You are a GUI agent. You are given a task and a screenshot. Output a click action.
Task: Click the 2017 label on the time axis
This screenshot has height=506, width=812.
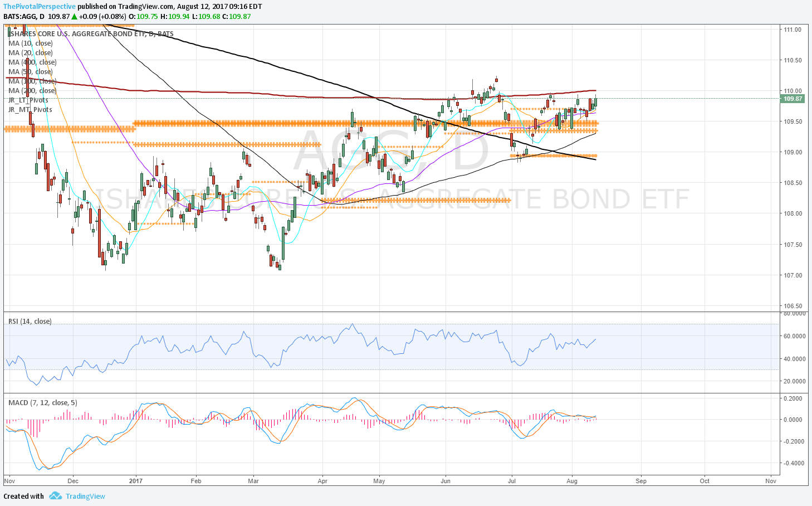tap(136, 481)
